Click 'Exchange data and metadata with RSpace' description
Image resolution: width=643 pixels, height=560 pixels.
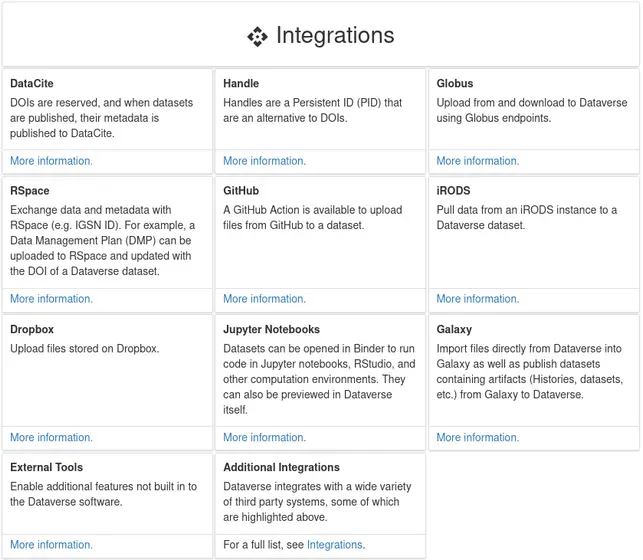click(x=103, y=241)
